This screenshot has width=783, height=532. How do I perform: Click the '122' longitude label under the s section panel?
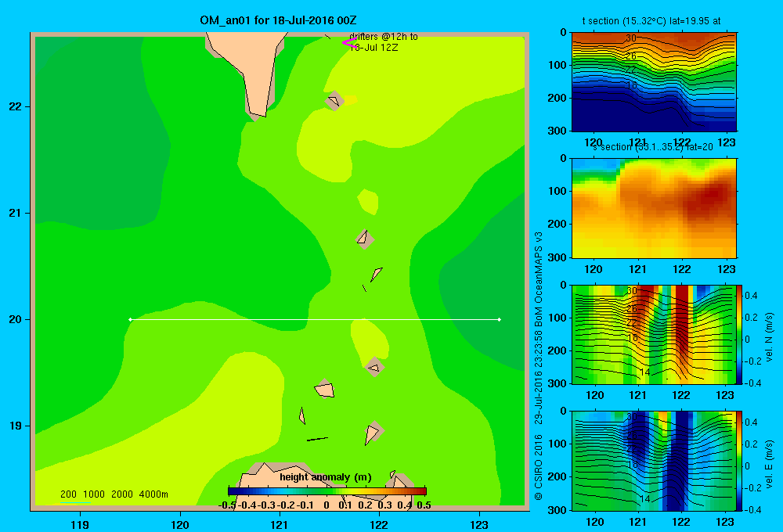[x=682, y=269]
